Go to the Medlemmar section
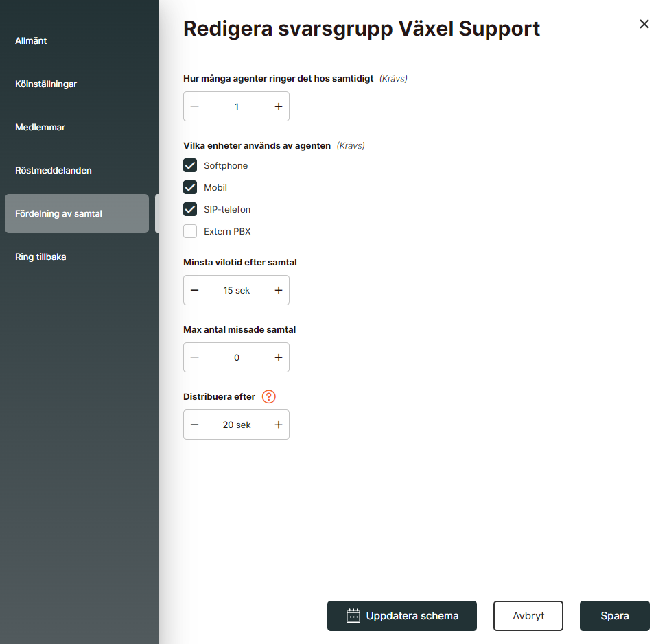 40,127
